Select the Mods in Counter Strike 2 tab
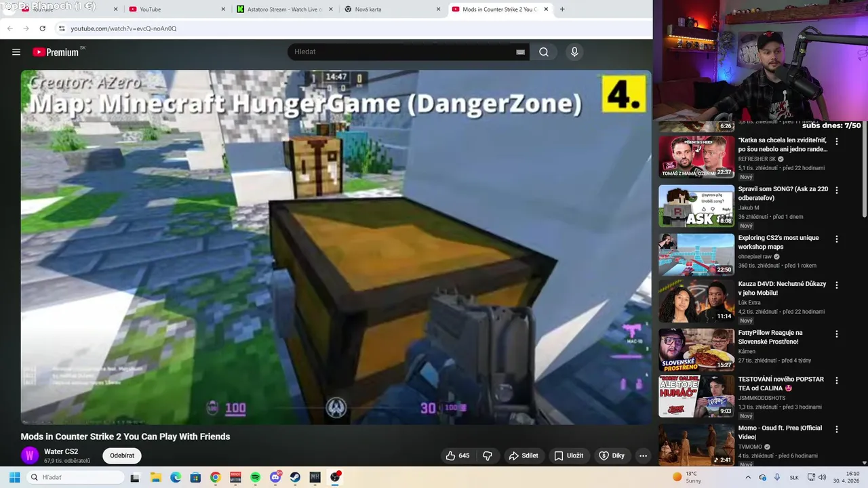 pos(500,9)
